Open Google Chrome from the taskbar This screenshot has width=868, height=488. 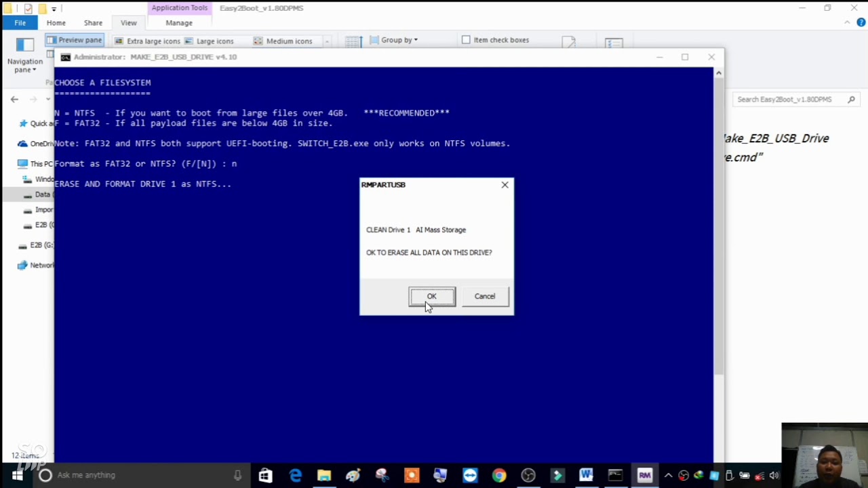click(x=499, y=475)
